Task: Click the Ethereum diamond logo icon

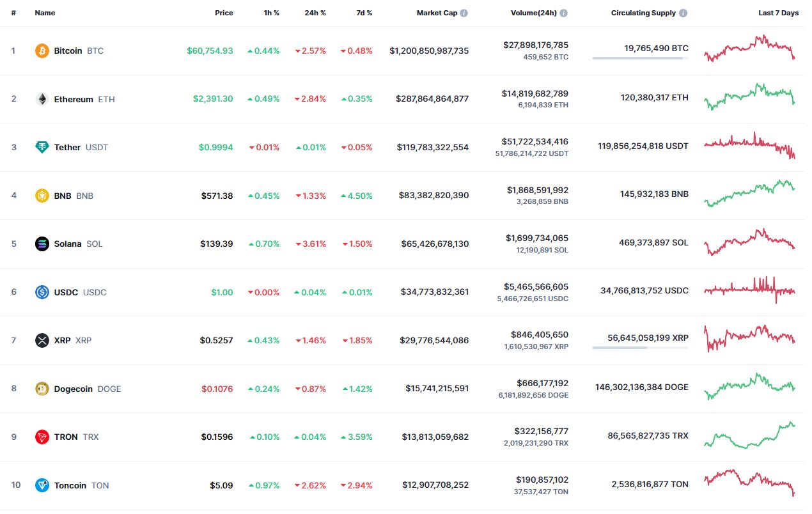Action: pos(42,99)
